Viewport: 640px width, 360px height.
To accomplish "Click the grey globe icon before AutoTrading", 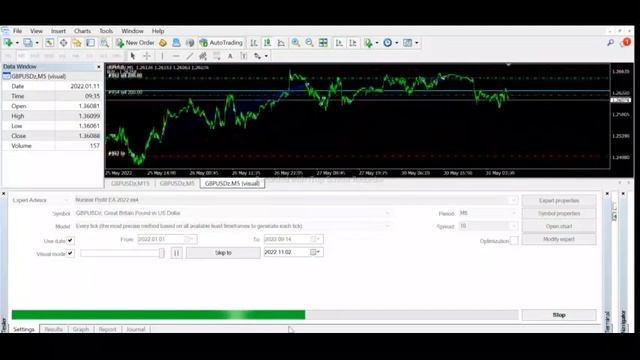I will click(190, 42).
